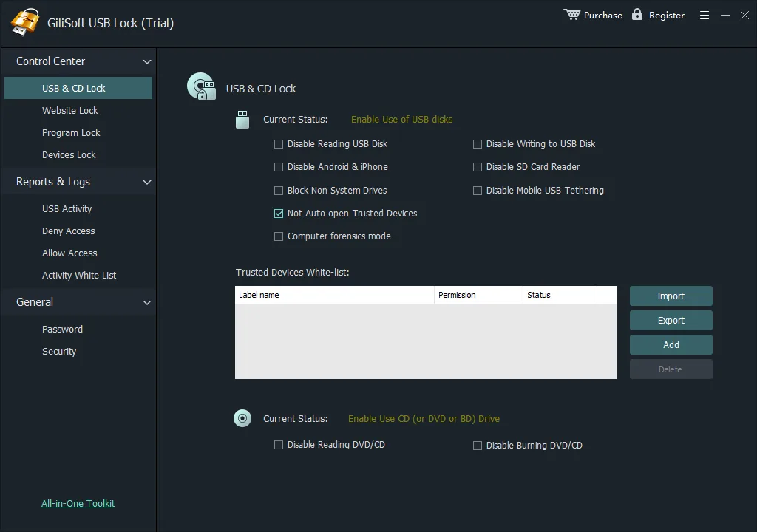This screenshot has width=757, height=532.
Task: Click the Import button
Action: 671,296
